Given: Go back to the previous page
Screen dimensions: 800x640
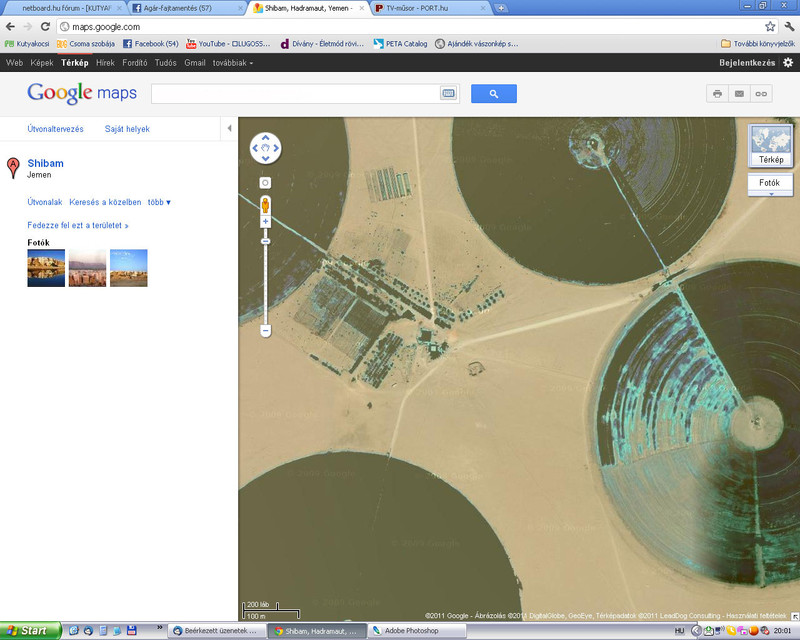Looking at the screenshot, I should pyautogui.click(x=11, y=27).
